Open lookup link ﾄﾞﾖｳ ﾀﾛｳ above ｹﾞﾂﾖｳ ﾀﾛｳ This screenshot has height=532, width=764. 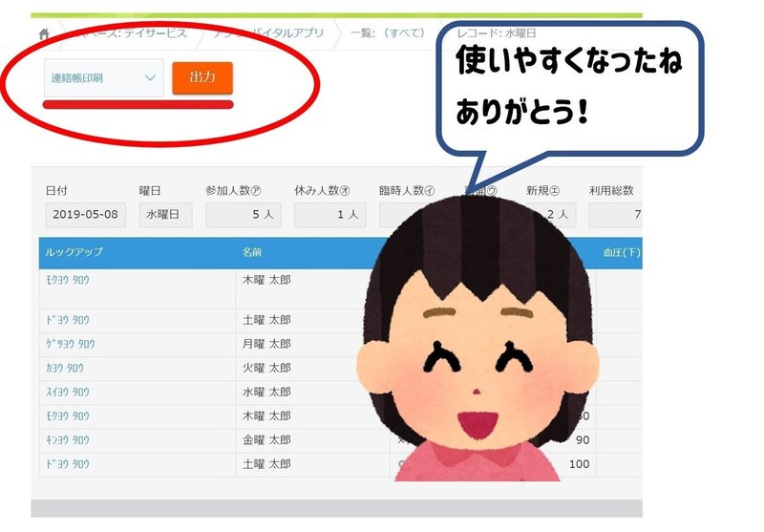pos(68,320)
